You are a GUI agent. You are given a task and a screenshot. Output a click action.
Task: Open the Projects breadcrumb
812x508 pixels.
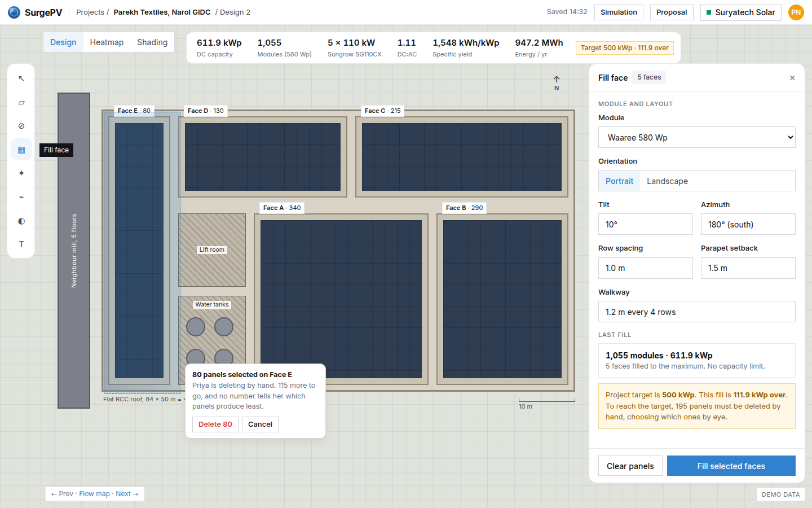(x=90, y=12)
